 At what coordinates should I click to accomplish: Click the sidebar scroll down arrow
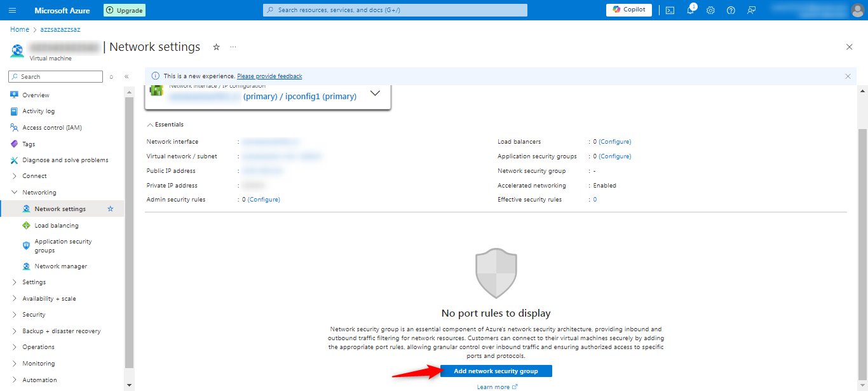click(130, 385)
